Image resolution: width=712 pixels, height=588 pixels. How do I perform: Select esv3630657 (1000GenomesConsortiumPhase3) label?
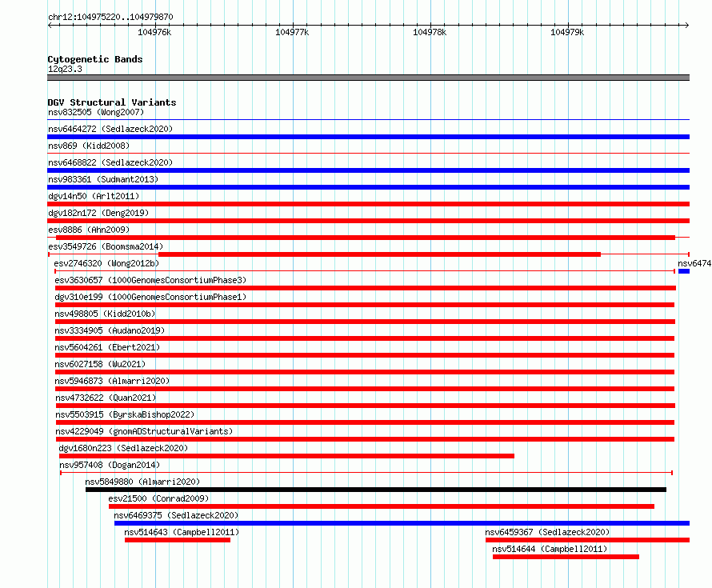[150, 280]
